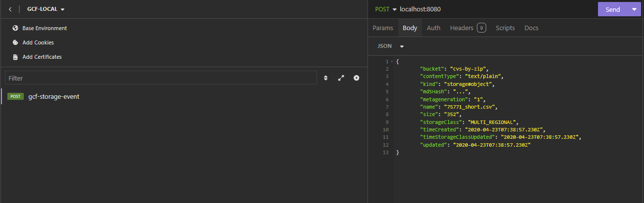Open Base Environment settings
Viewport: 644px width, 203px height.
click(45, 28)
